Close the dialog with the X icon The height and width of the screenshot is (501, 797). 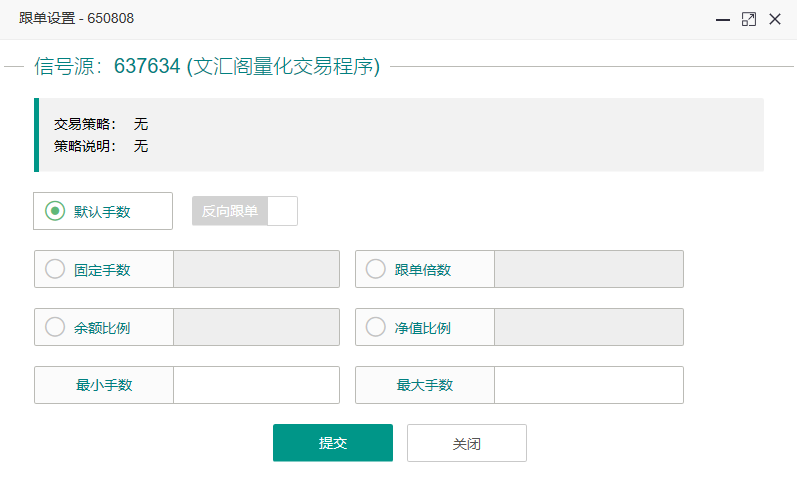point(774,19)
